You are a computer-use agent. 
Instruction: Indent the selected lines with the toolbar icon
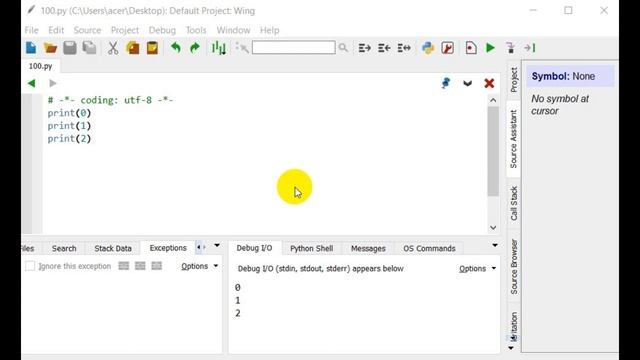(x=364, y=48)
